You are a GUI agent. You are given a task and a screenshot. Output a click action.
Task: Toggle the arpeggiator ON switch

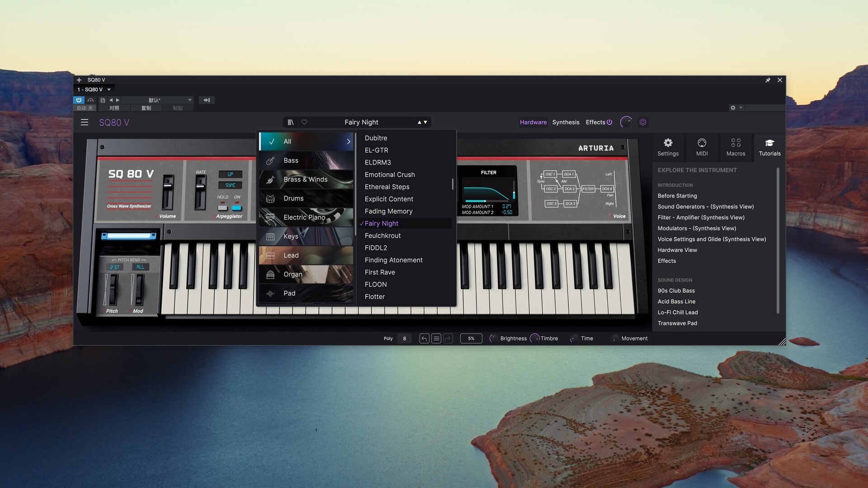237,208
